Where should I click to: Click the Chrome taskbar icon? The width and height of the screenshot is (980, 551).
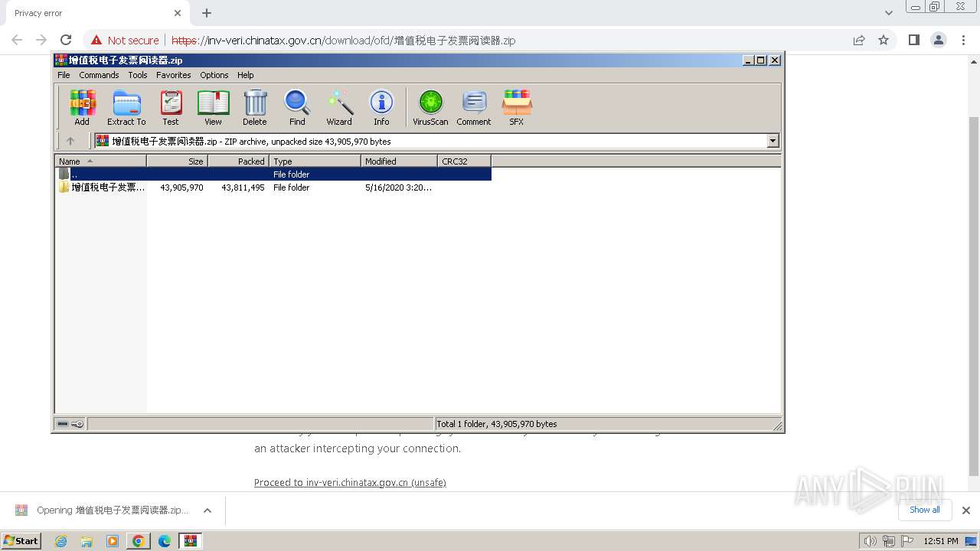[x=139, y=541]
